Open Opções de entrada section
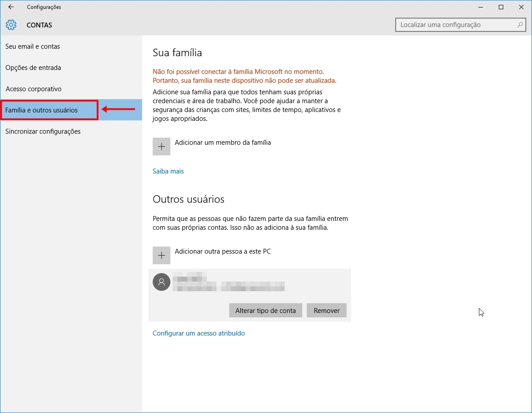Image resolution: width=532 pixels, height=413 pixels. click(x=71, y=68)
